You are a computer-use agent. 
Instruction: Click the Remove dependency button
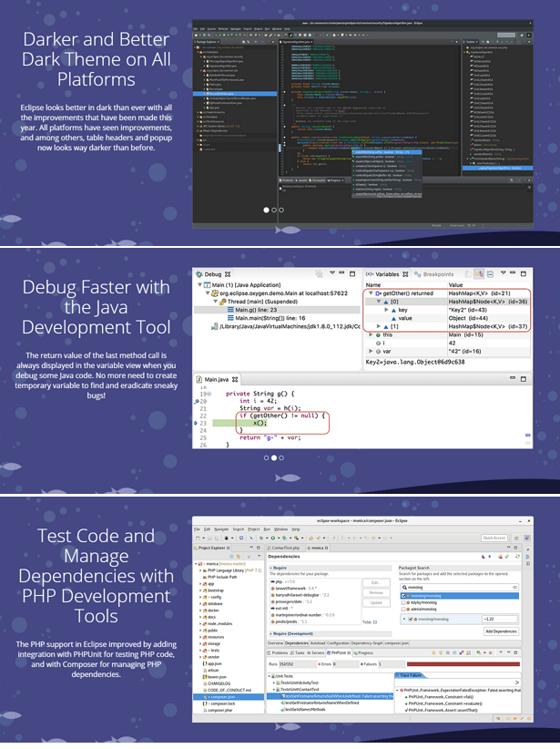click(376, 593)
